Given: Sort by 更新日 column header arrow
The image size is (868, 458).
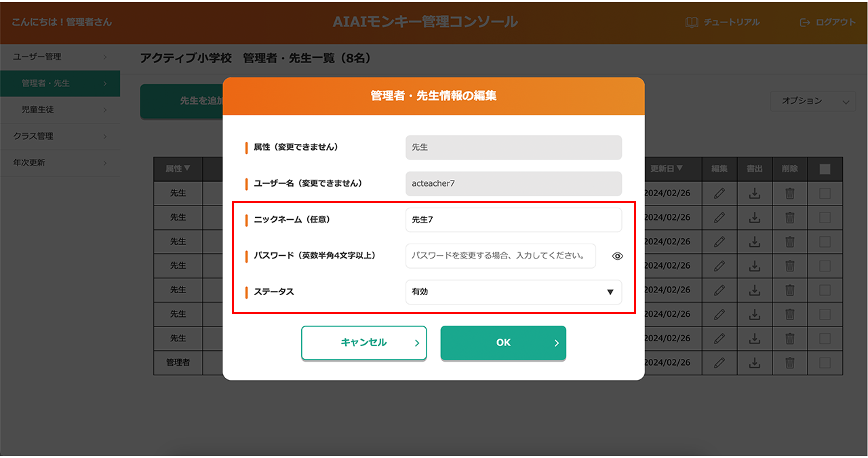Looking at the screenshot, I should 679,169.
